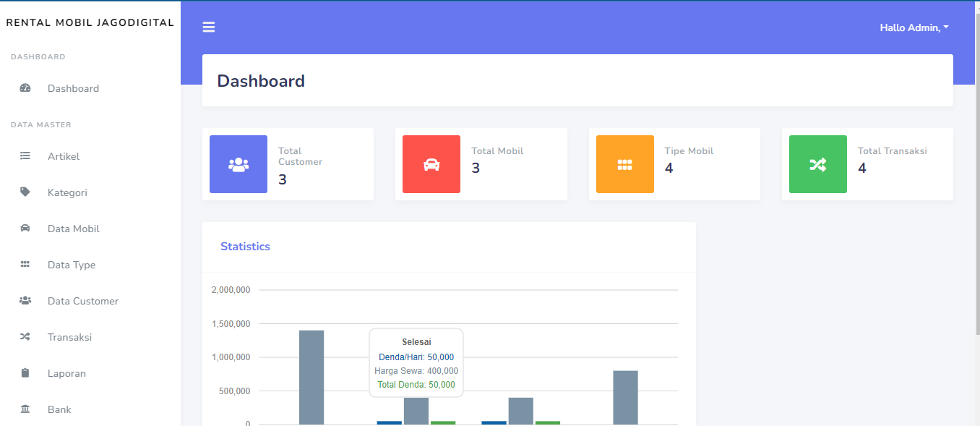Click the Artikel list icon
The height and width of the screenshot is (426, 980).
[x=25, y=156]
